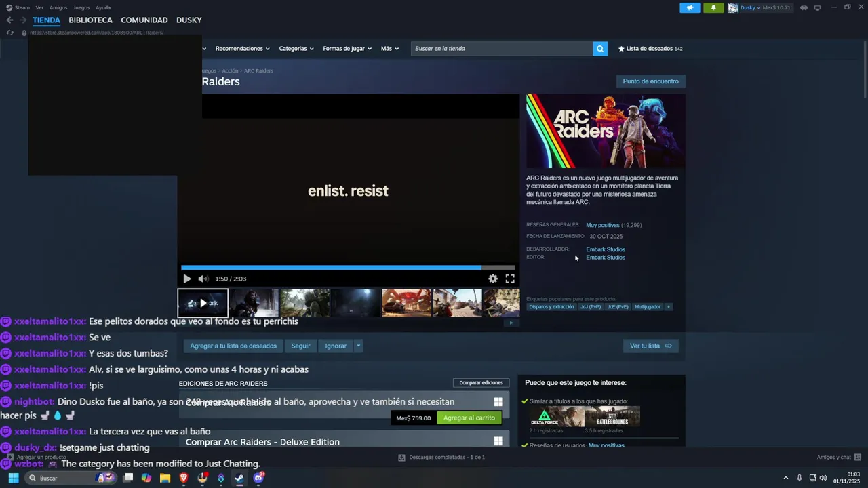This screenshot has height=488, width=868.
Task: Click Comparar ediciones button
Action: click(481, 383)
